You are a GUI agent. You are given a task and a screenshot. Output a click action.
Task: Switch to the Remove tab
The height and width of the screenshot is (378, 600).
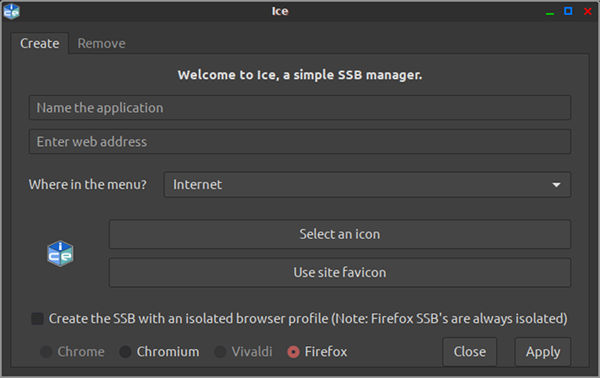click(x=101, y=43)
